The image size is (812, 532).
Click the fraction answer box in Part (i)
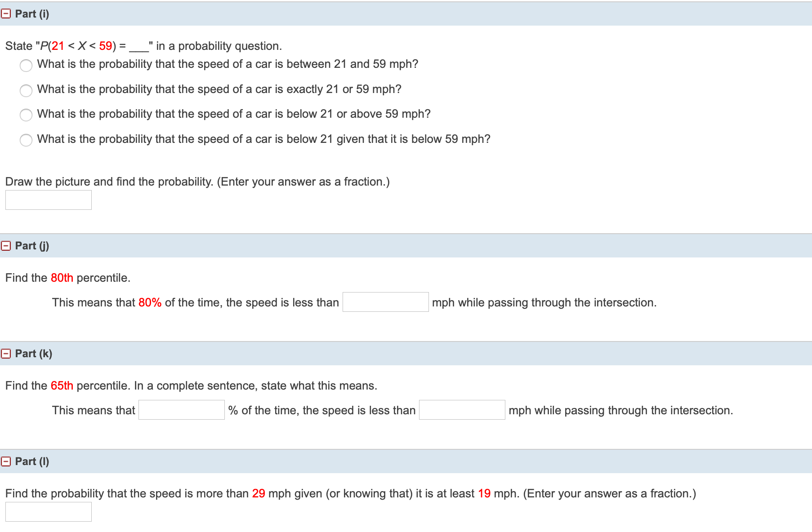coord(48,199)
